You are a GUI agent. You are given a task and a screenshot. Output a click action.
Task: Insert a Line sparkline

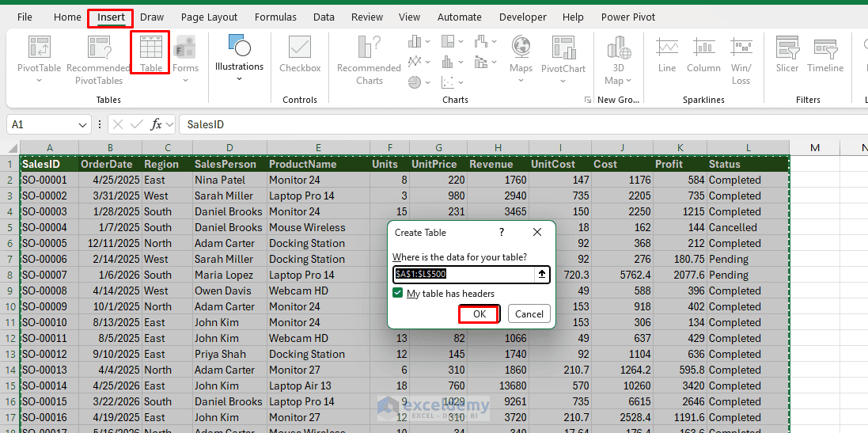click(667, 54)
